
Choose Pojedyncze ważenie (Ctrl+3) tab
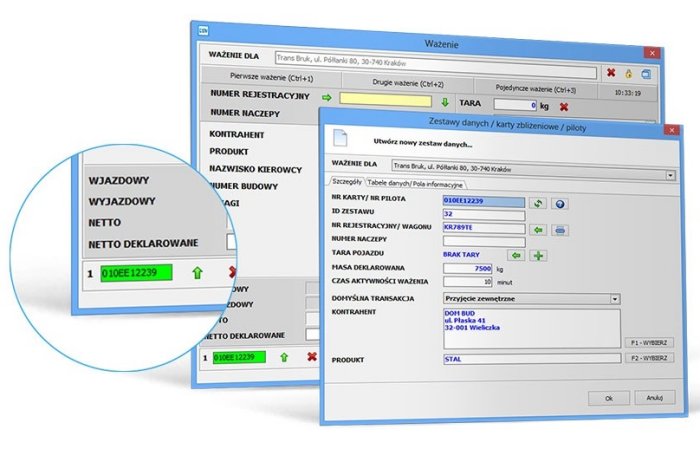(x=534, y=89)
